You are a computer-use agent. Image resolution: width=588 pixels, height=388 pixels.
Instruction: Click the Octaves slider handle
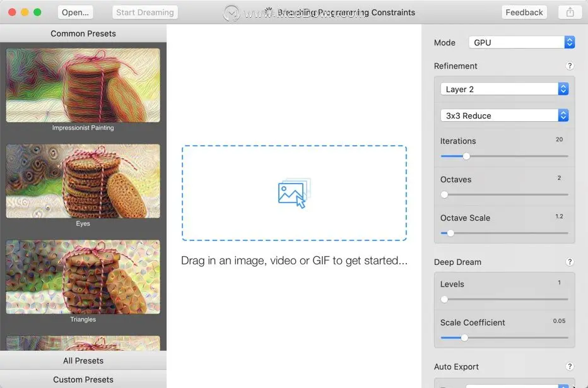(444, 194)
